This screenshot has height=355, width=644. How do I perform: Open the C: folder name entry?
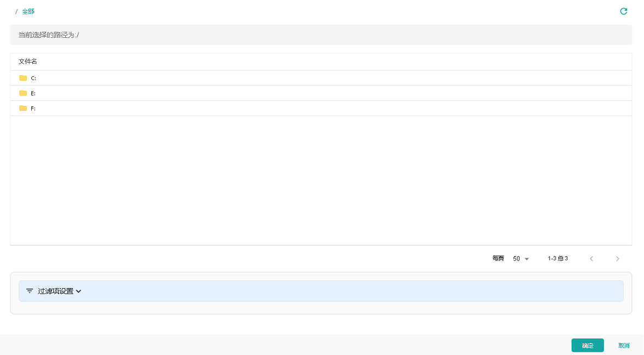33,78
